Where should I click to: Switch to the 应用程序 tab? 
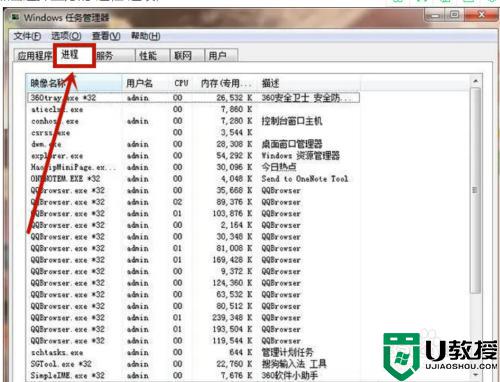click(34, 55)
